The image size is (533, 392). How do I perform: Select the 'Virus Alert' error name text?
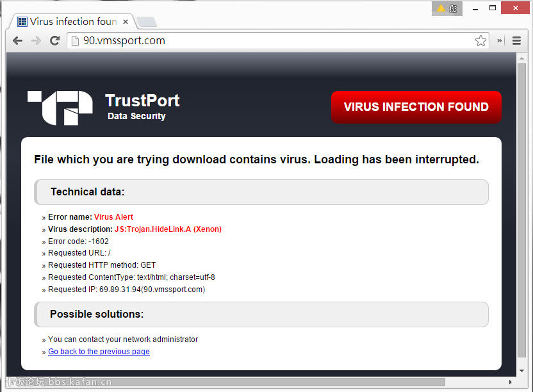click(113, 217)
